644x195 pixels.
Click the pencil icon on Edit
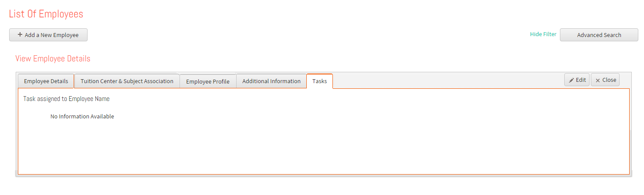571,80
